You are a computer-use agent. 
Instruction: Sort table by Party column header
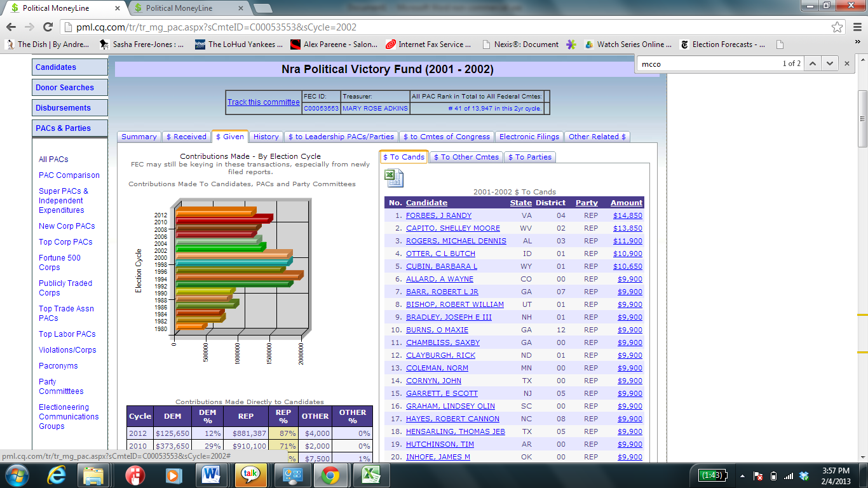(587, 203)
